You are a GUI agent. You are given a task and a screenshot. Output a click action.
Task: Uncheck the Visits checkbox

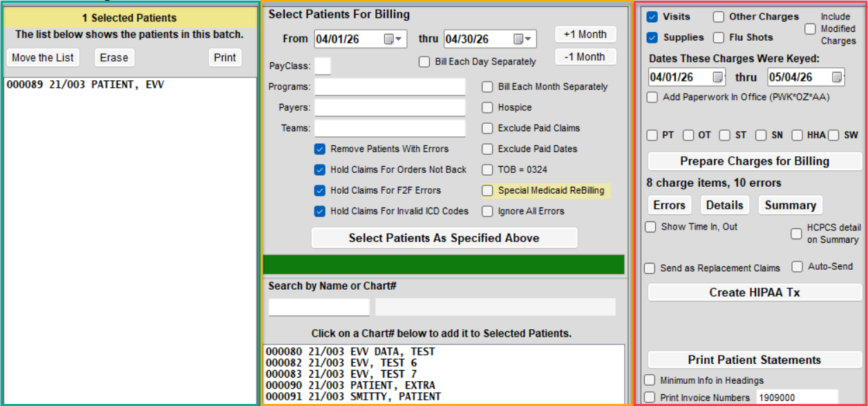(652, 17)
